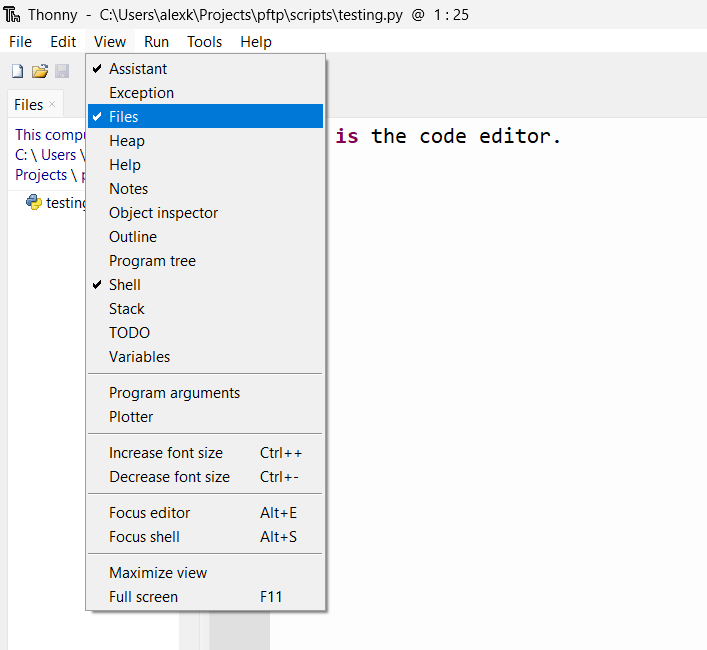Choose Program arguments in View menu
Image resolution: width=707 pixels, height=650 pixels.
tap(205, 393)
